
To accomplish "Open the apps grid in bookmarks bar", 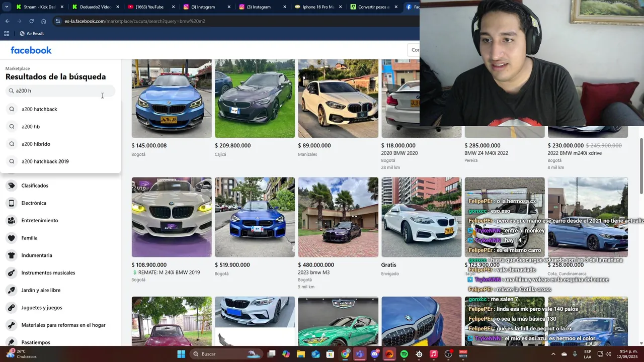I will pos(7,33).
